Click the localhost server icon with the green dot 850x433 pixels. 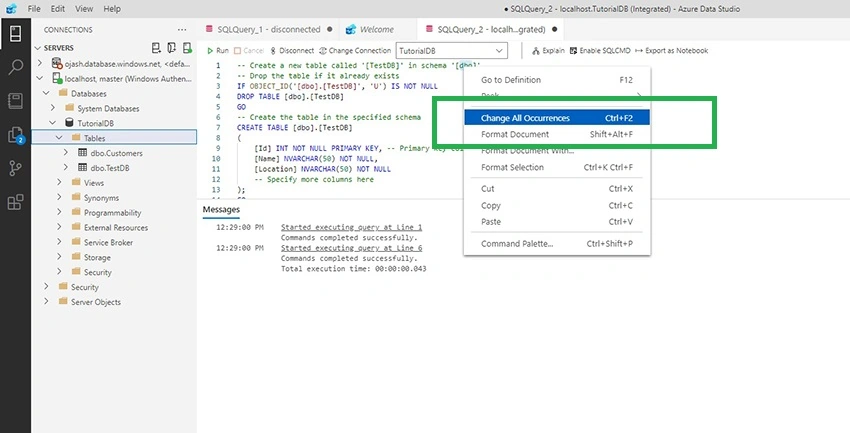57,79
